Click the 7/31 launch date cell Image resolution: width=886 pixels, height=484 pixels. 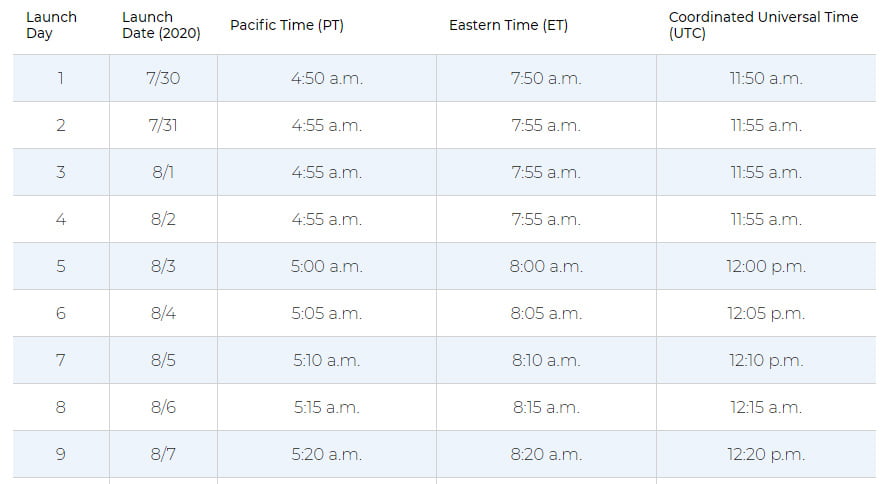pos(163,125)
